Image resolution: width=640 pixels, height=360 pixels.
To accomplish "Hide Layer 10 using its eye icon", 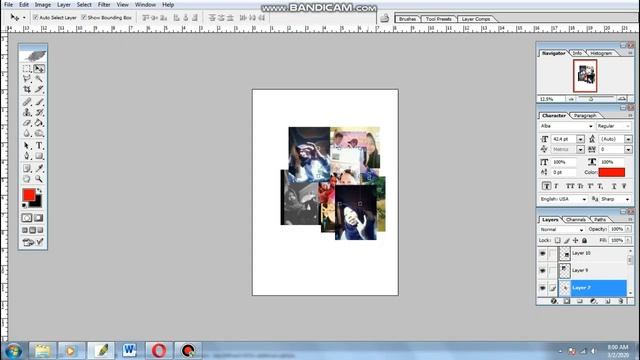I will (542, 253).
